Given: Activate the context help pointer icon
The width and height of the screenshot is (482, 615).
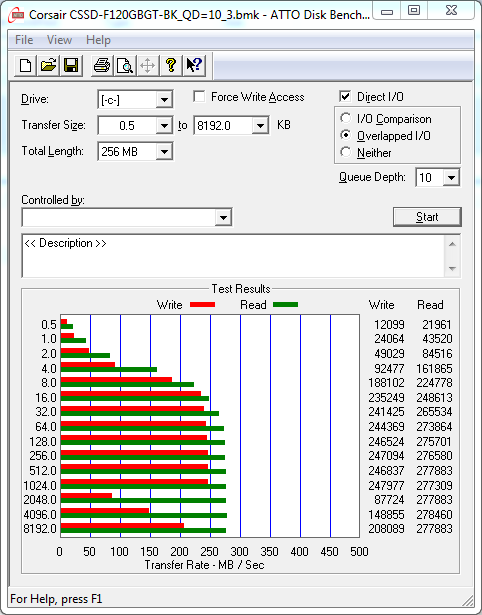Looking at the screenshot, I should [194, 66].
